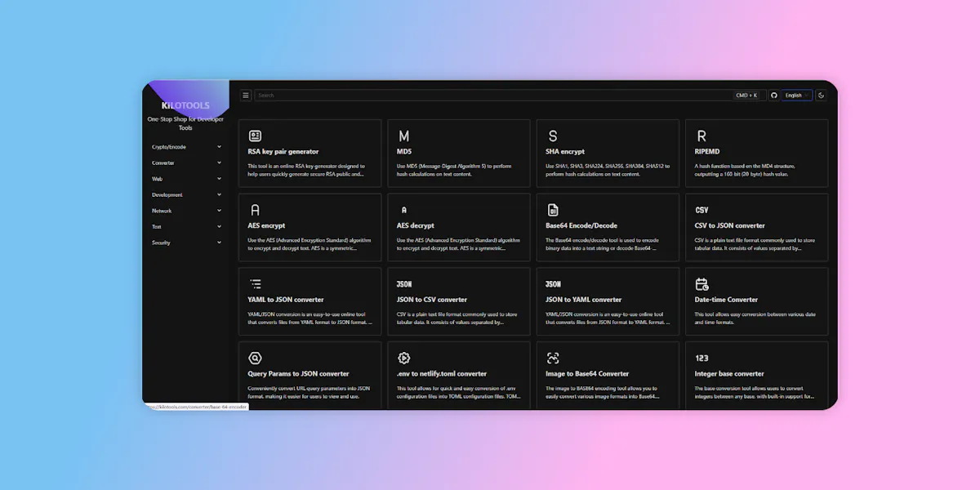The image size is (980, 490).
Task: Open the JSON to YAML converter title
Action: click(x=584, y=300)
